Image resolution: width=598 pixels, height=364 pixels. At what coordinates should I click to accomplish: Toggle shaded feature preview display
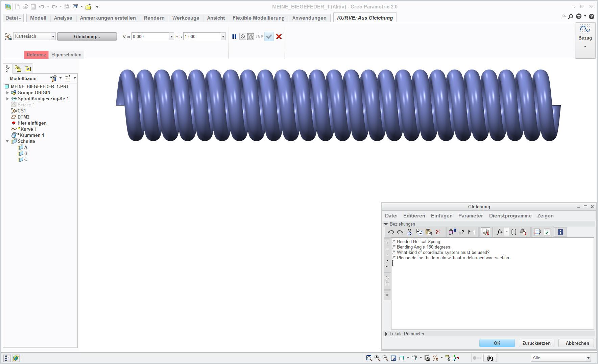[x=250, y=36]
